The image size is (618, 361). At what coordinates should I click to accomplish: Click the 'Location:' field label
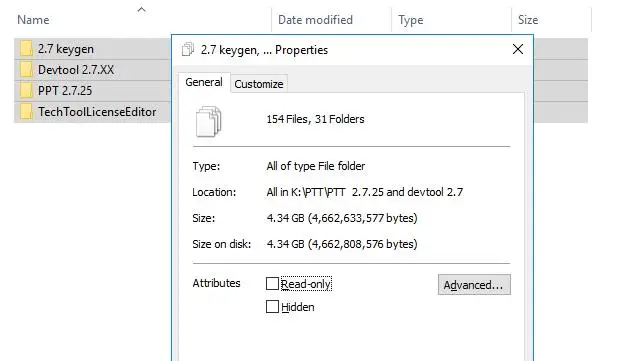[x=214, y=192]
